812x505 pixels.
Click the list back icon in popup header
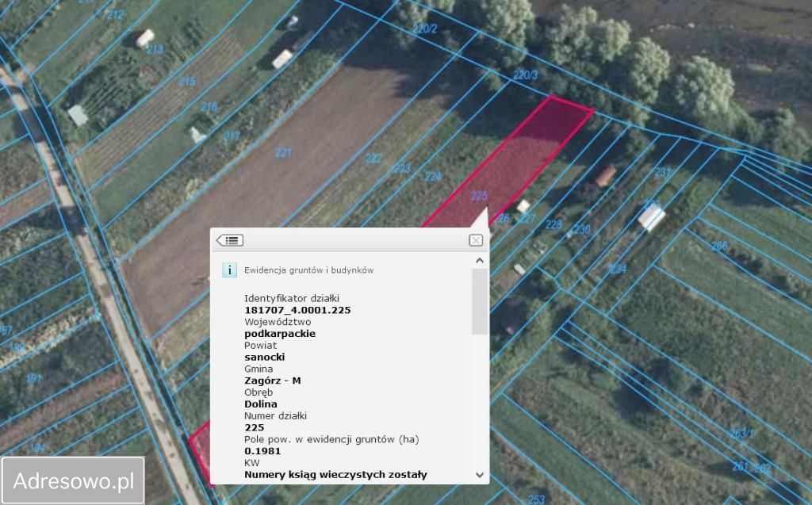[230, 240]
